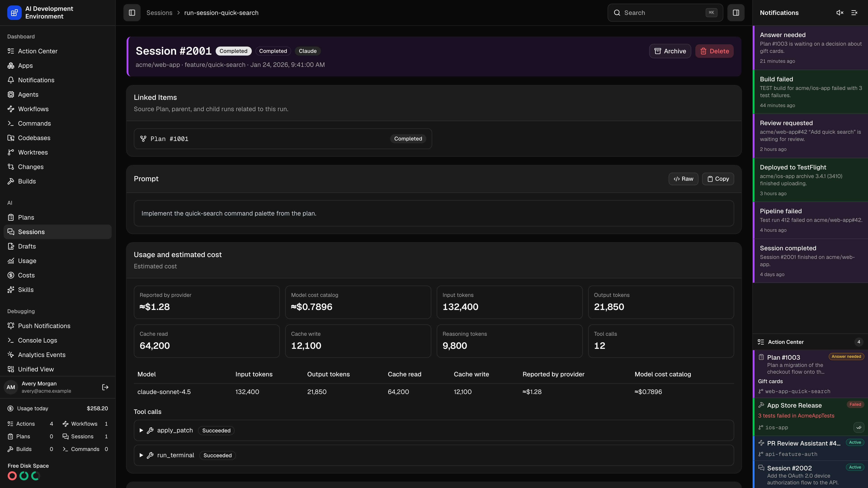The width and height of the screenshot is (868, 488).
Task: Click the Search field
Action: click(665, 12)
